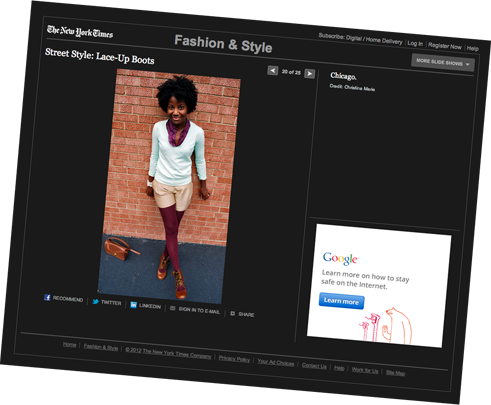Screen dimensions: 491x405
Task: Open the Fashion & Style section heading
Action: click(223, 44)
